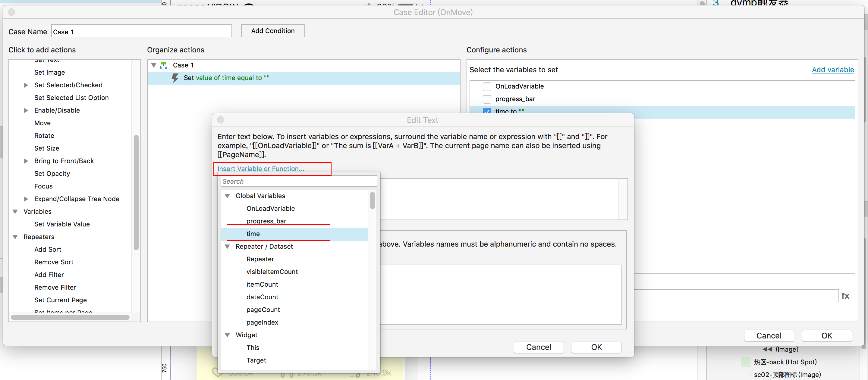Click the rewind image widget icon
The width and height of the screenshot is (868, 380).
(767, 349)
